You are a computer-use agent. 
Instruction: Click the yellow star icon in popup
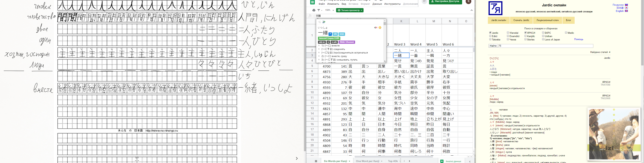click(x=380, y=28)
